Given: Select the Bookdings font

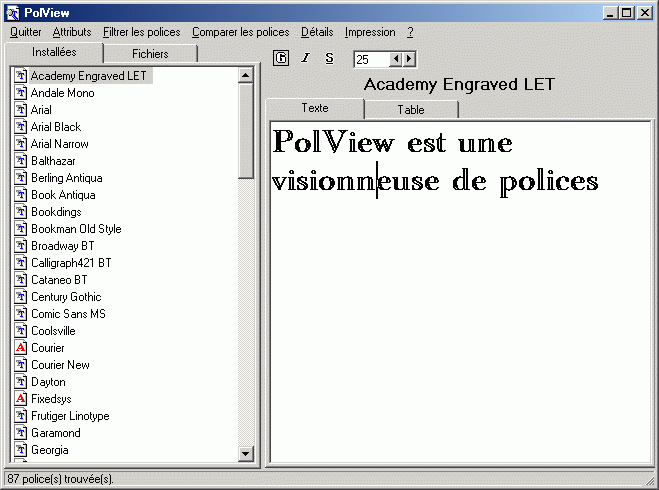Looking at the screenshot, I should click(56, 212).
